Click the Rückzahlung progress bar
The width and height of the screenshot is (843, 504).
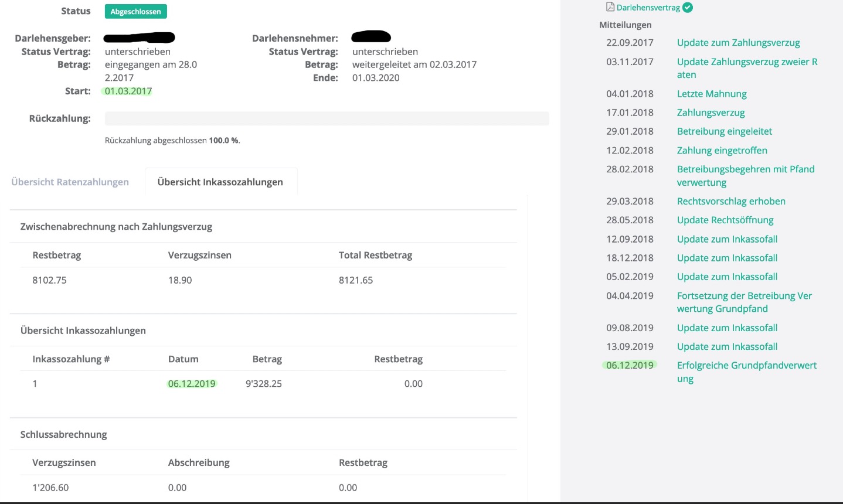pos(327,118)
